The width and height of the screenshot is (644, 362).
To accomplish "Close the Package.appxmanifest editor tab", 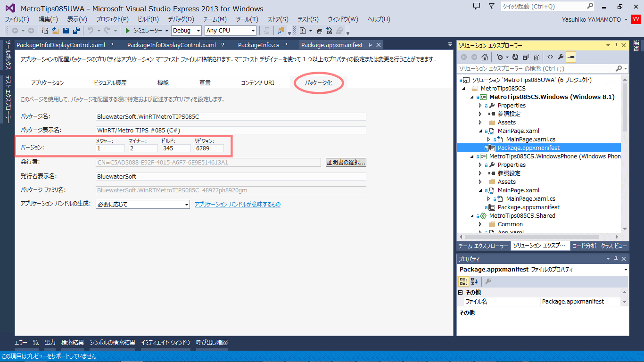I will tap(378, 45).
